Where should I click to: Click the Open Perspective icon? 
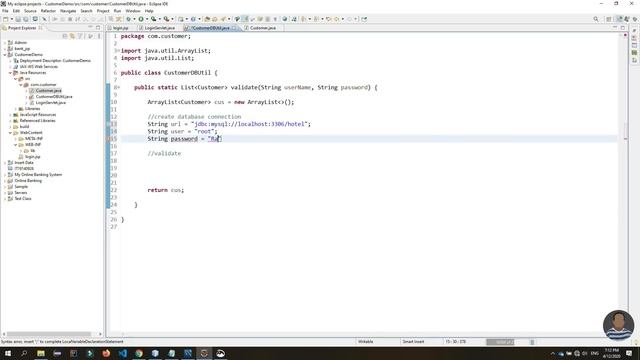(x=609, y=19)
